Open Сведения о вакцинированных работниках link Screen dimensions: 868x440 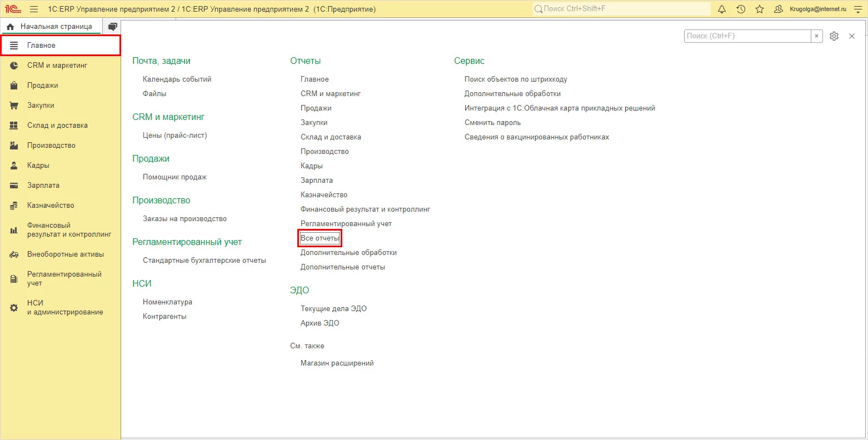click(x=537, y=137)
